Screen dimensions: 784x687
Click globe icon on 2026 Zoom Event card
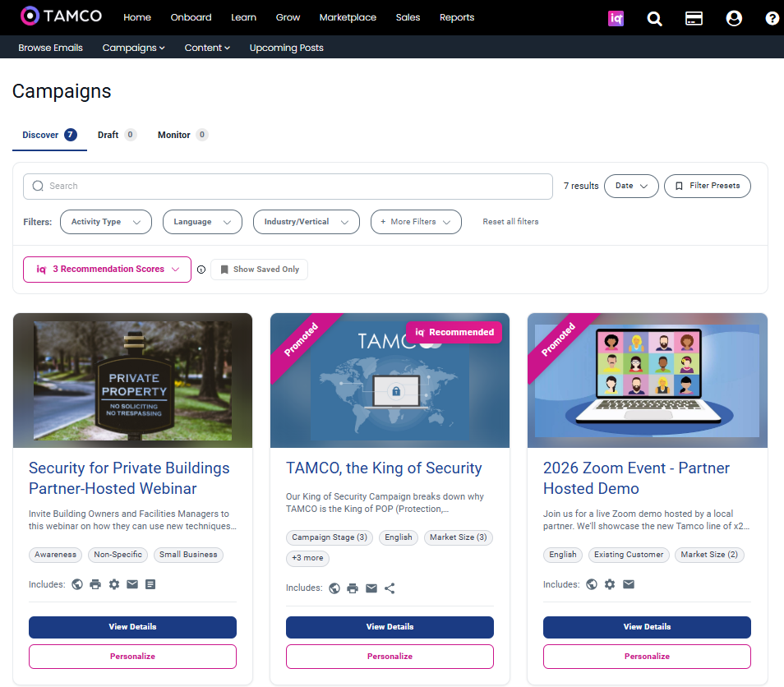coord(592,584)
